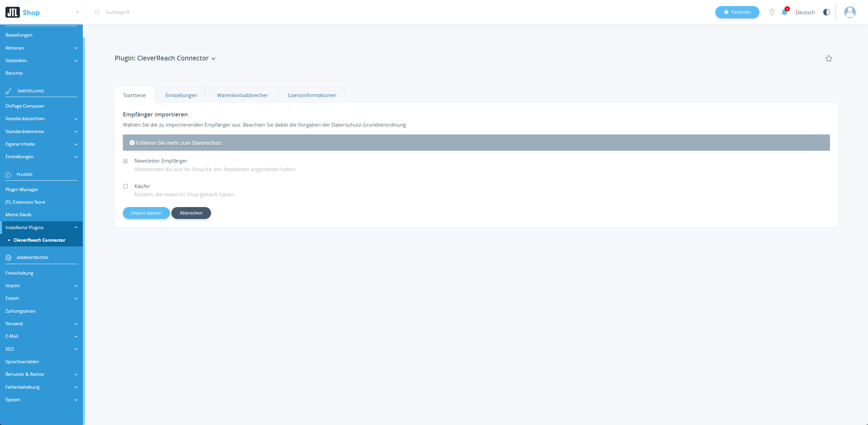Open JTL-Extension Store
The height and width of the screenshot is (425, 868).
tap(25, 202)
